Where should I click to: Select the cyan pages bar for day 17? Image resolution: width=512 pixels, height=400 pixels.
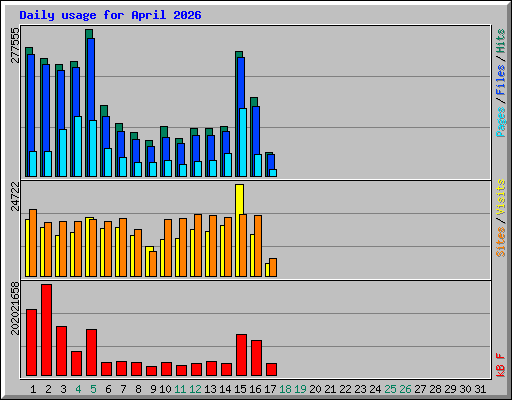pos(273,173)
